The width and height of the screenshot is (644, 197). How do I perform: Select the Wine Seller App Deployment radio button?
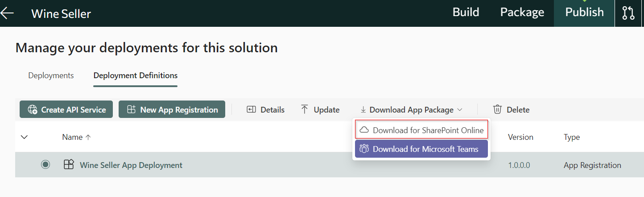click(x=45, y=165)
